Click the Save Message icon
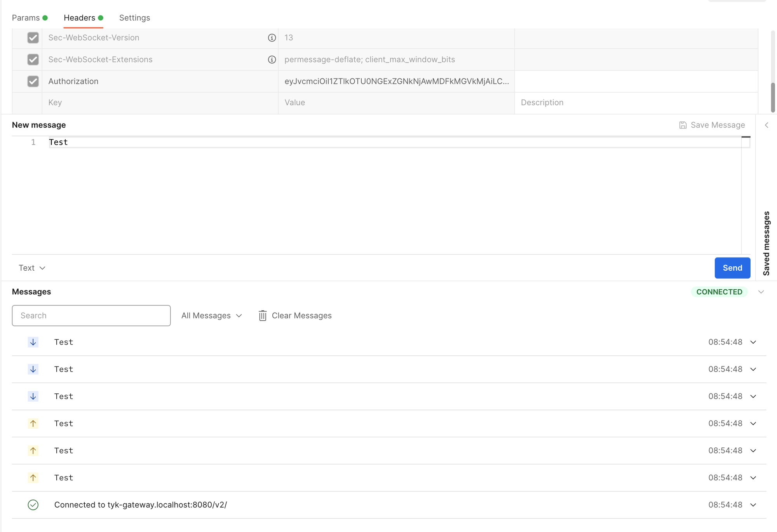 tap(683, 125)
